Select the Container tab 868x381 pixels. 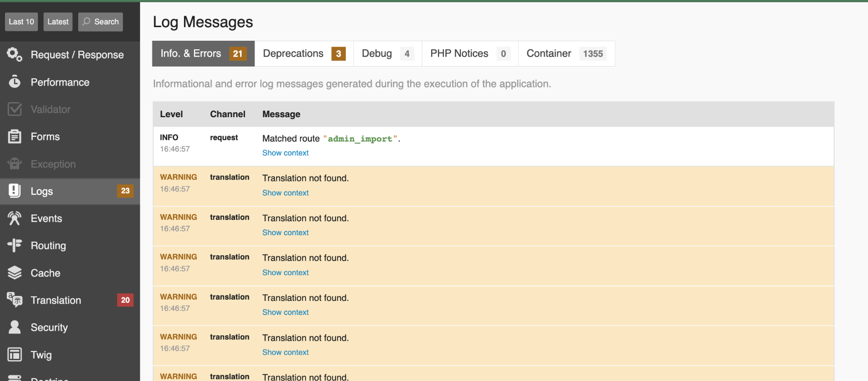coord(566,53)
